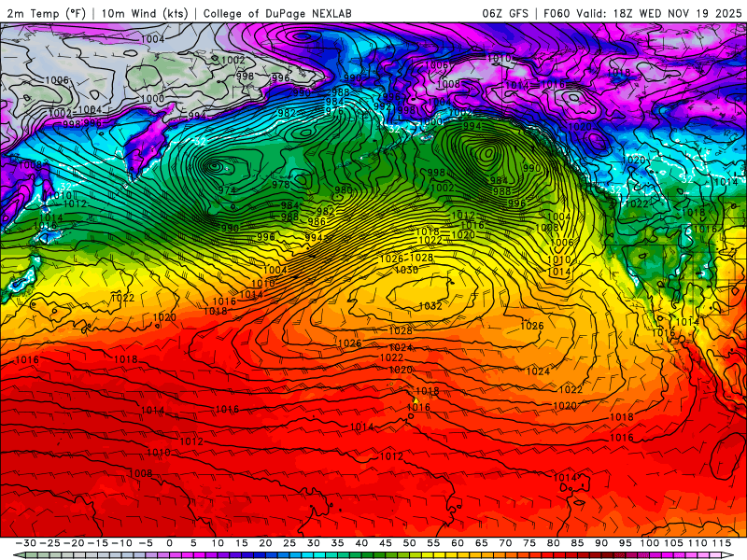Click the -10 value on color legend
This screenshot has width=747, height=560.
coord(121,543)
